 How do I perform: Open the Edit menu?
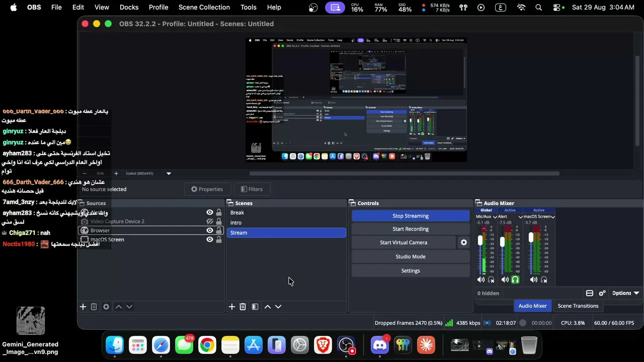78,8
